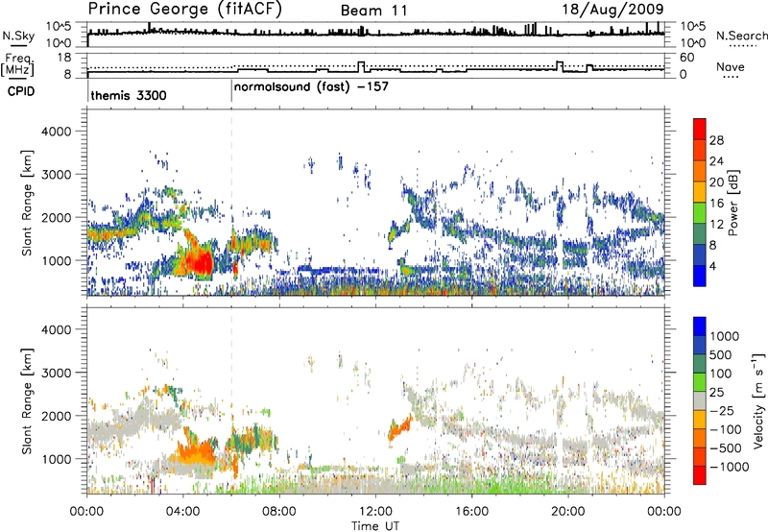Click the light green 12–16 dB Power colorbar segment
Viewport: 768px width, 532px height.
coord(700,213)
